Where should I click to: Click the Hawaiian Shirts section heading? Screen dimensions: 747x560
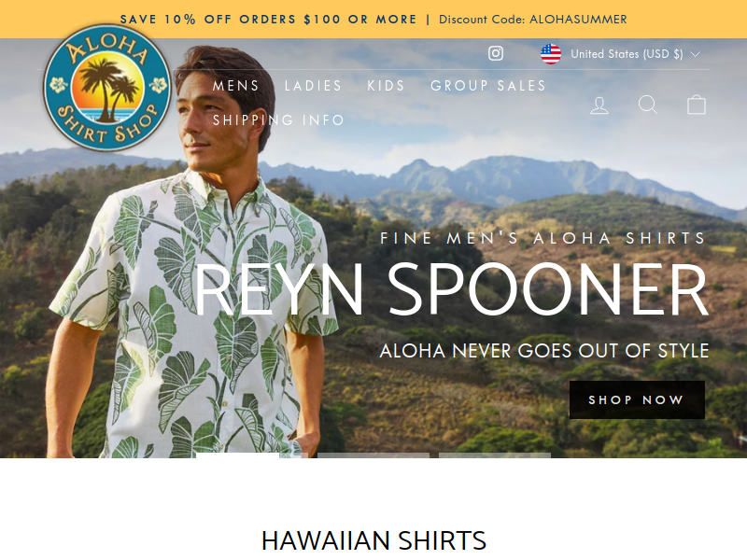point(374,540)
